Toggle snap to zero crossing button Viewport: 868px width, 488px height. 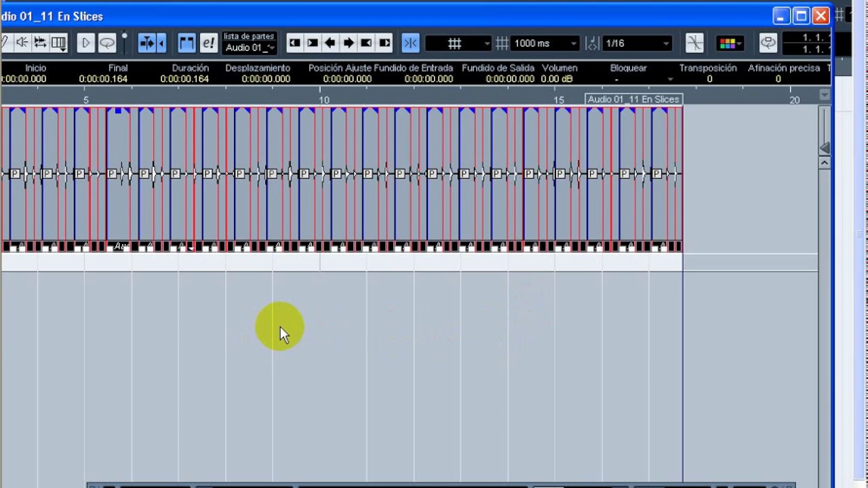pyautogui.click(x=694, y=43)
